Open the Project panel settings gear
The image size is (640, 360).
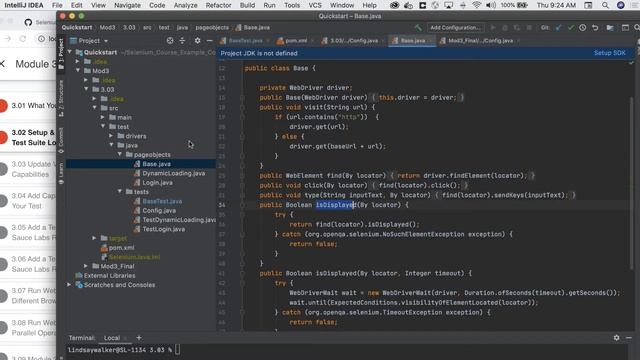pos(198,40)
